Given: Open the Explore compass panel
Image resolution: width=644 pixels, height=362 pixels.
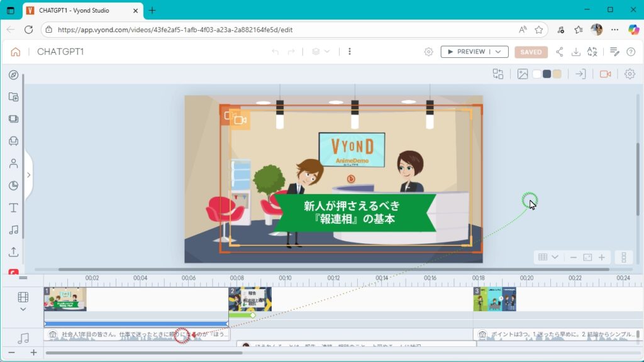Looking at the screenshot, I should tap(14, 75).
